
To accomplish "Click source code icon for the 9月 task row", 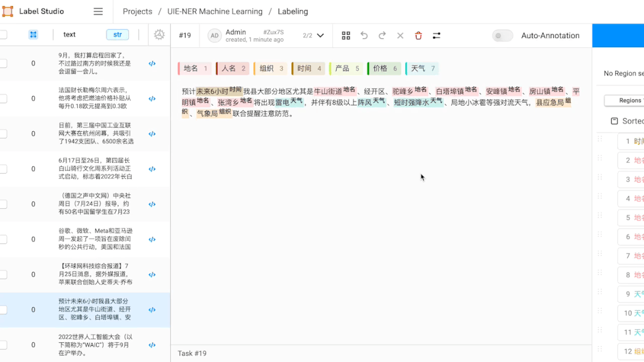I will (x=152, y=64).
